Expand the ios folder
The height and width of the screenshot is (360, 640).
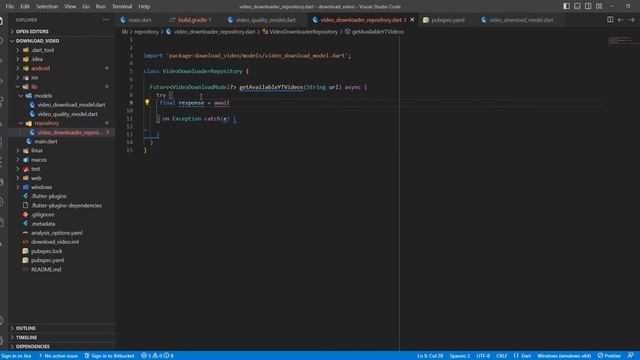pos(35,77)
